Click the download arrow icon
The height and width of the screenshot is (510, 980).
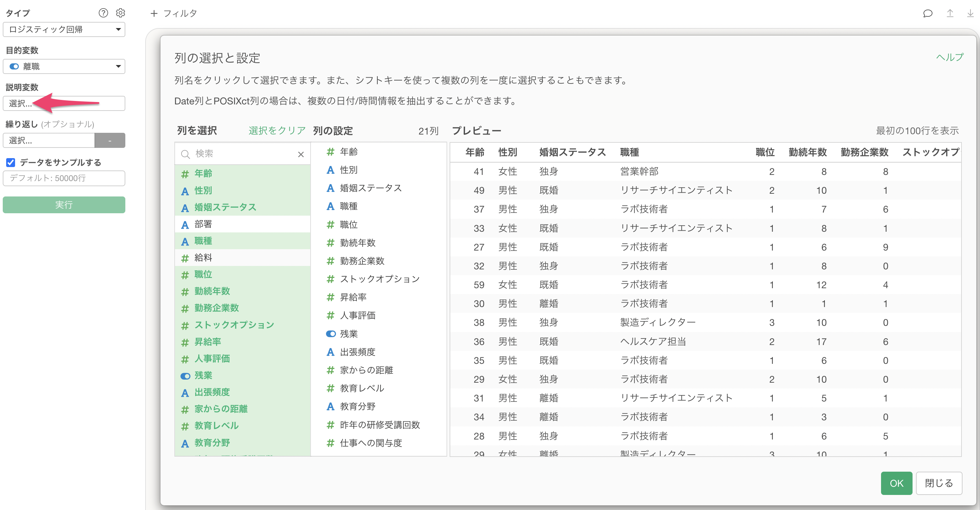pyautogui.click(x=970, y=13)
